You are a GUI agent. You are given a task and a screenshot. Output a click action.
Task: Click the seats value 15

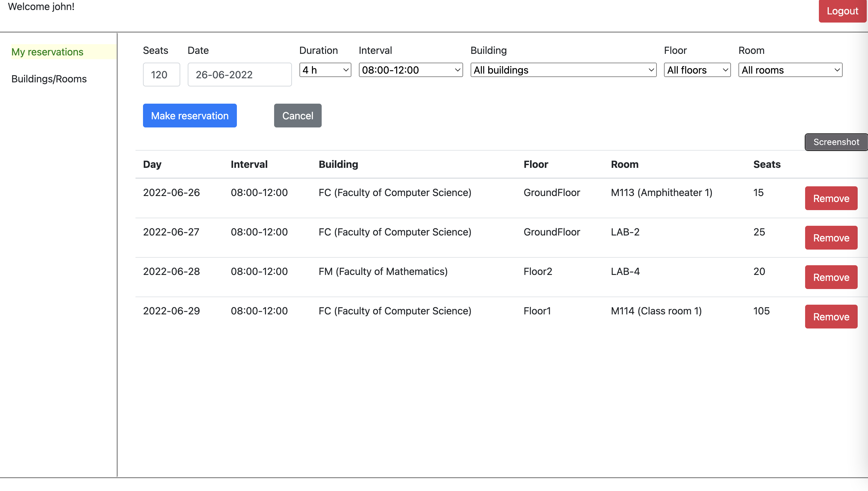point(758,193)
